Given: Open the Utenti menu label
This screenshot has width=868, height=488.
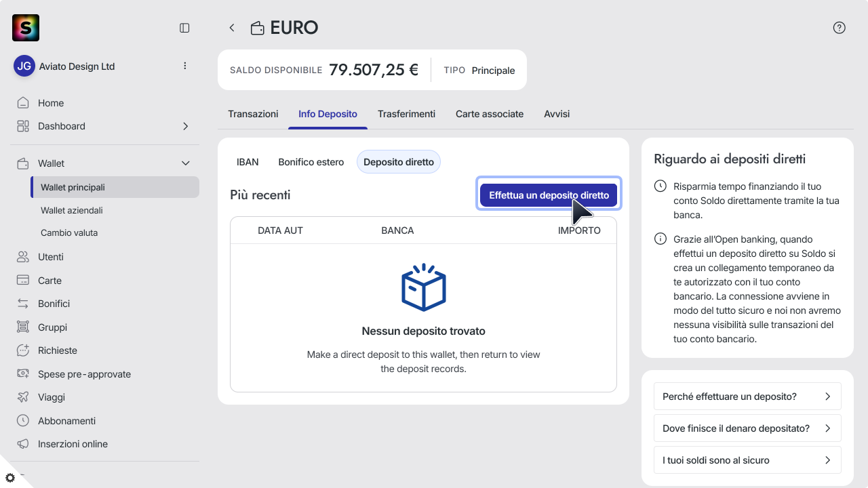Looking at the screenshot, I should pos(51,257).
